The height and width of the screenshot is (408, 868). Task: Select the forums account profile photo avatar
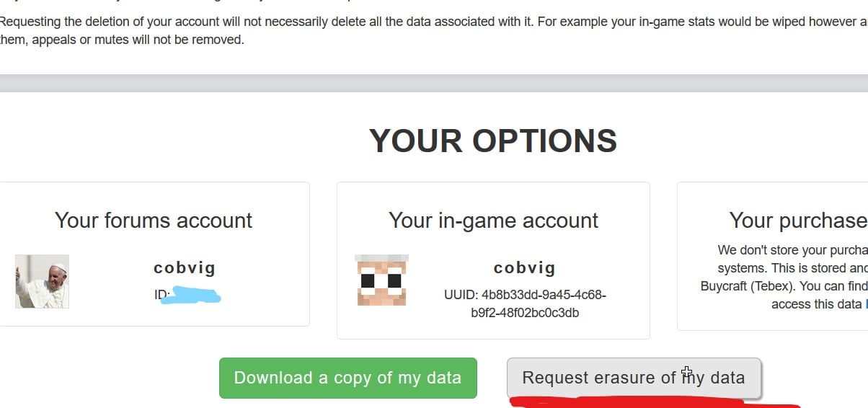pyautogui.click(x=43, y=281)
